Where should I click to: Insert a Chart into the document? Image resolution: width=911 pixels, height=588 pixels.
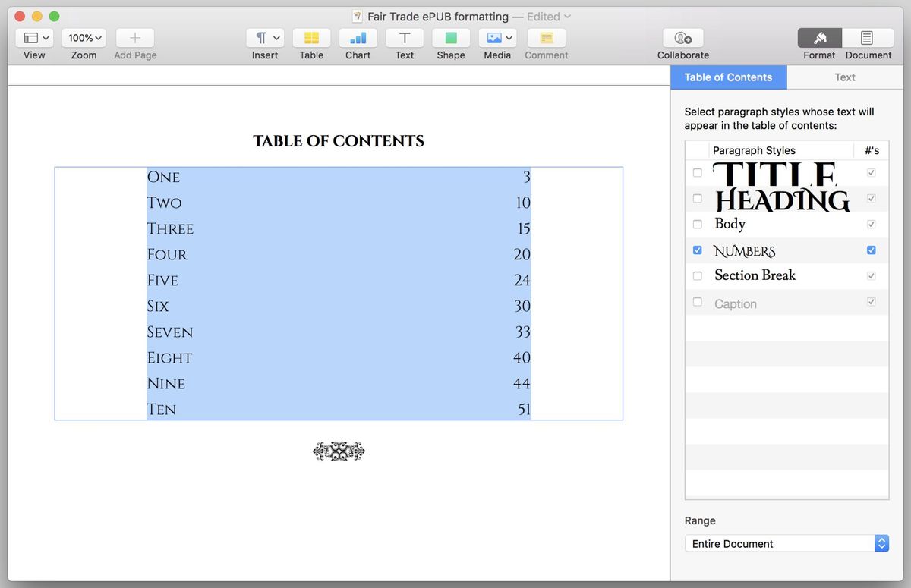pyautogui.click(x=357, y=38)
